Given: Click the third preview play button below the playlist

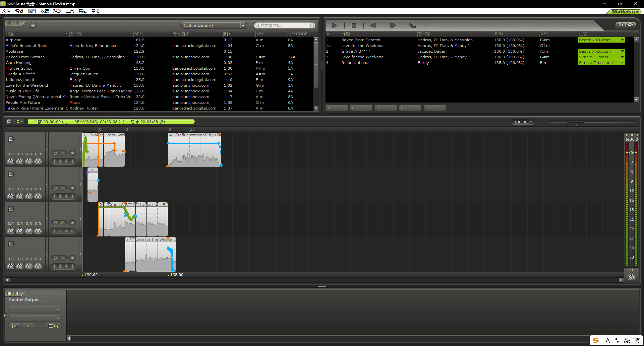Looking at the screenshot, I should pyautogui.click(x=386, y=108).
